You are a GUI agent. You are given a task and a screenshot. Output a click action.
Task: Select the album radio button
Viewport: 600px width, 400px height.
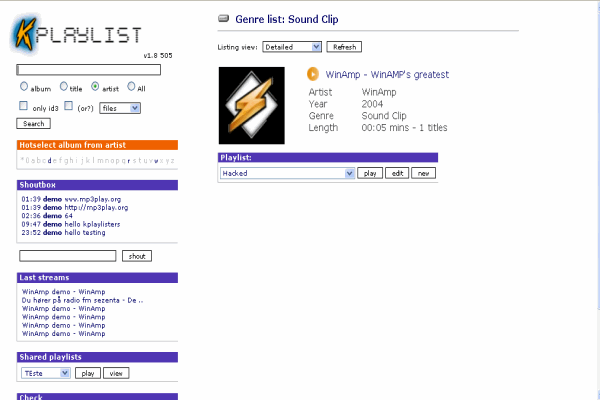click(x=24, y=87)
